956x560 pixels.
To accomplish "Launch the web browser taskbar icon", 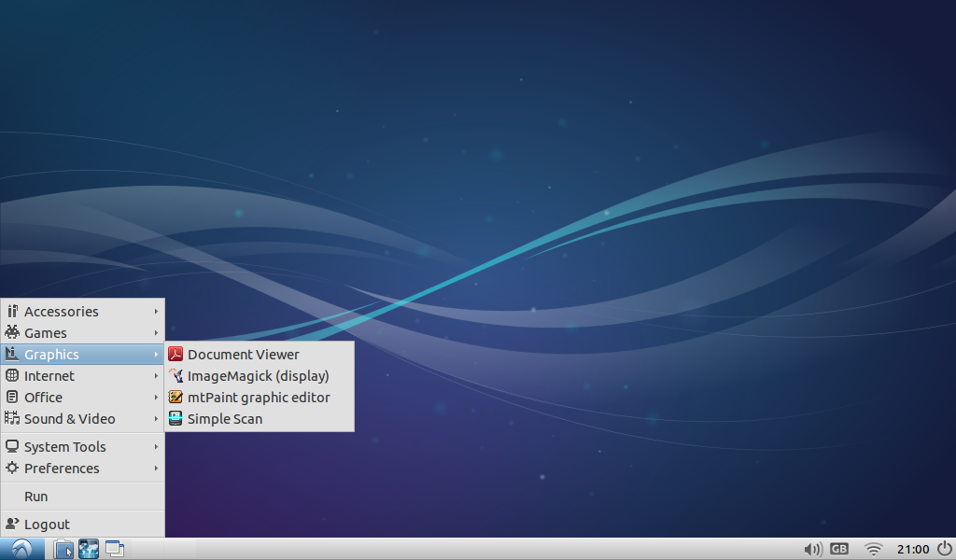I will [x=89, y=549].
